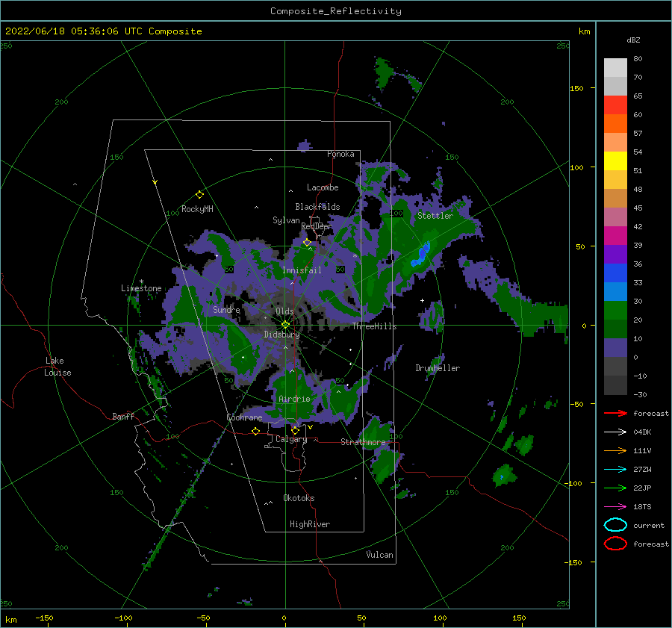Viewport: 672px width, 628px height.
Task: Click the Calgary city label
Action: (x=291, y=439)
